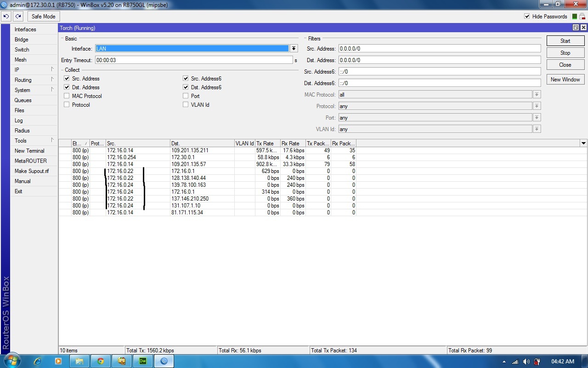This screenshot has height=368, width=588.
Task: Select the WinBox taskbar icon
Action: coord(164,361)
